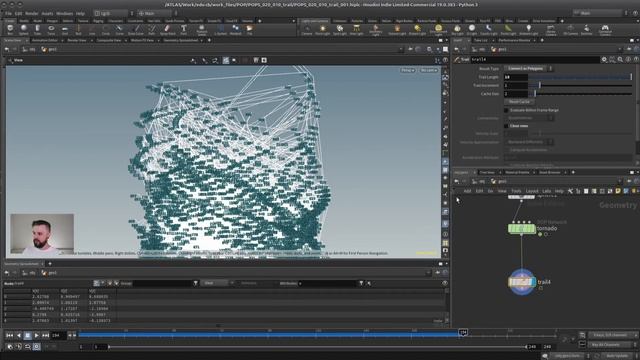
Task: Open the Geometry Spreadsheet tab arrow menu
Action: coord(202,40)
